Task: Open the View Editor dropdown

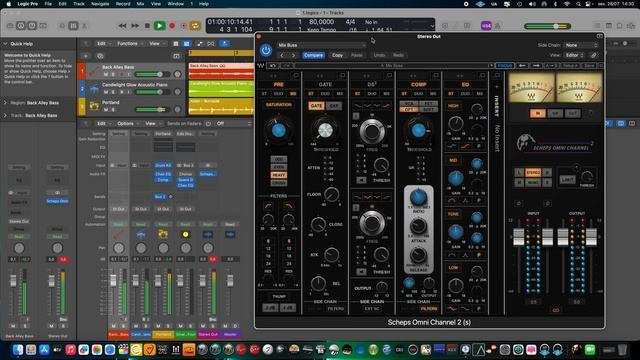Action: (574, 55)
